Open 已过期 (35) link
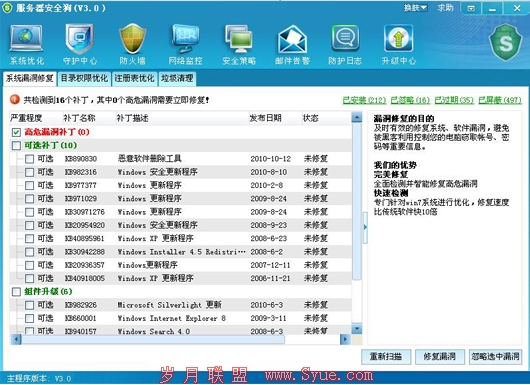This screenshot has width=530, height=385. [x=454, y=100]
